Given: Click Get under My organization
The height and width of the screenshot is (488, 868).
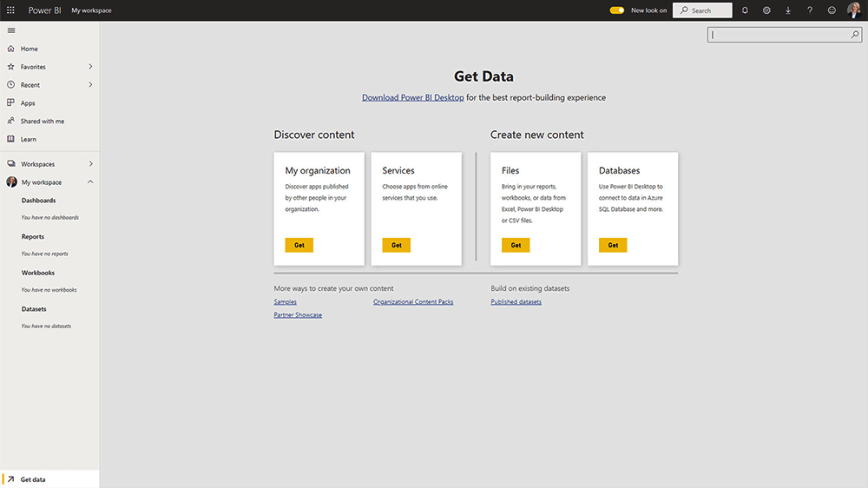Looking at the screenshot, I should [299, 245].
